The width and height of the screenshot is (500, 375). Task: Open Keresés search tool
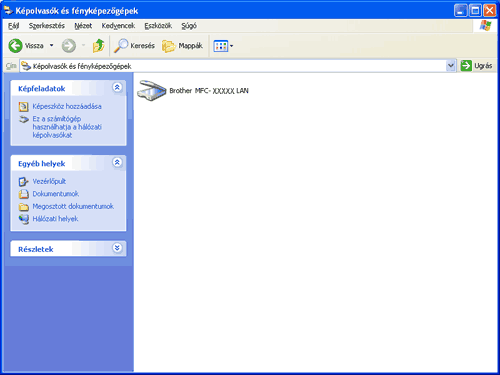(134, 46)
